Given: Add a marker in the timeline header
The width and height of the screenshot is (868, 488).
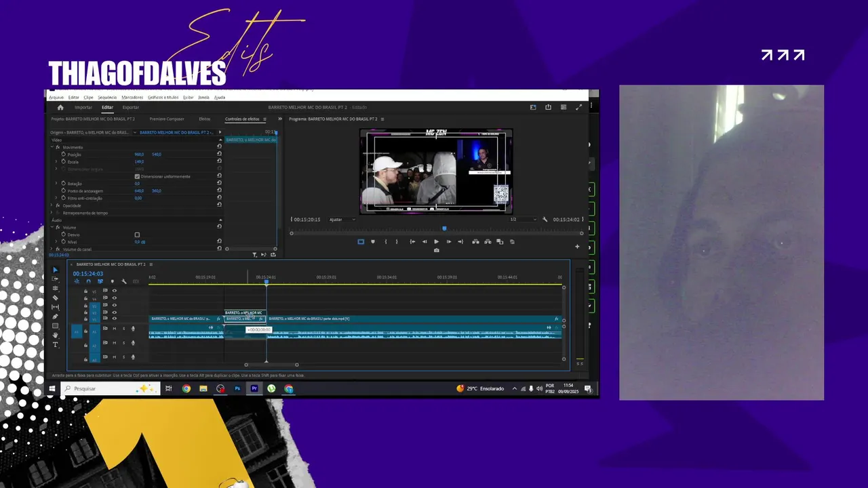Looking at the screenshot, I should 112,281.
